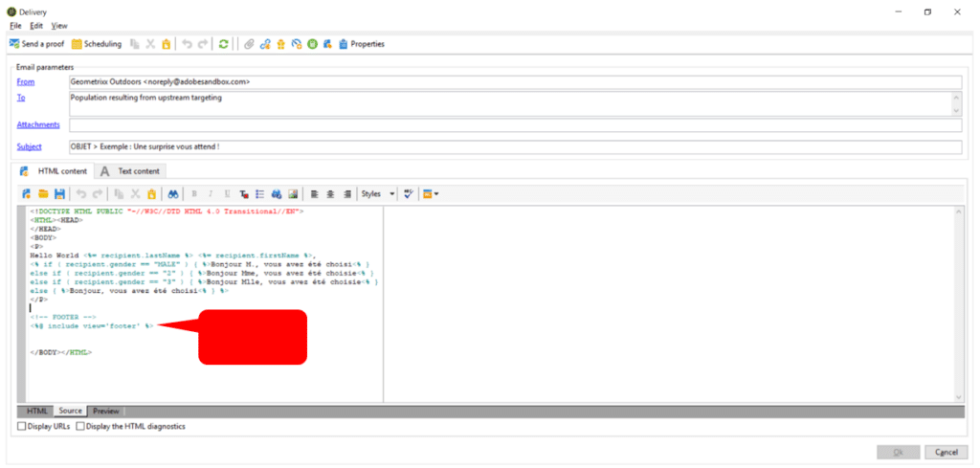The width and height of the screenshot is (980, 468).
Task: Click the bulleted list icon in editor toolbar
Action: click(259, 193)
